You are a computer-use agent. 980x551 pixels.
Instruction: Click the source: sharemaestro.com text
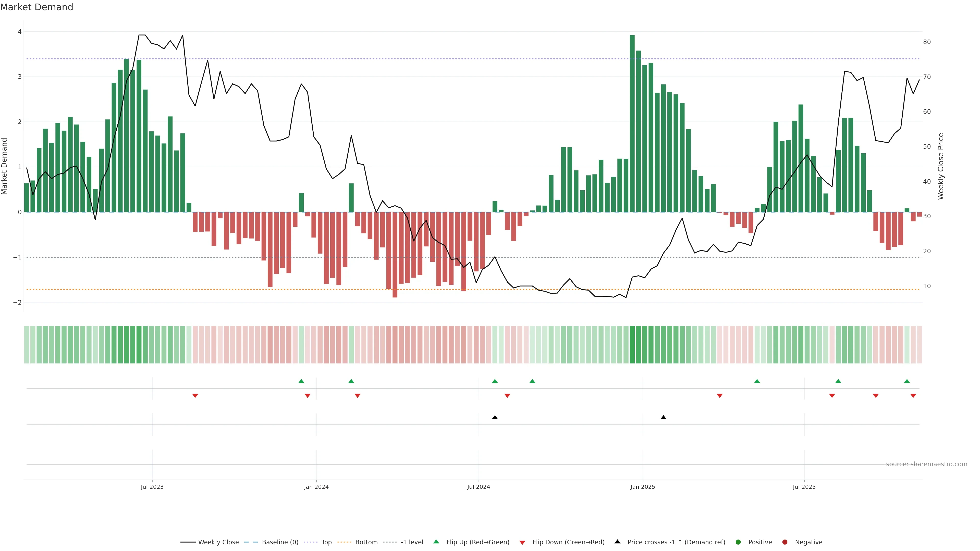coord(926,464)
